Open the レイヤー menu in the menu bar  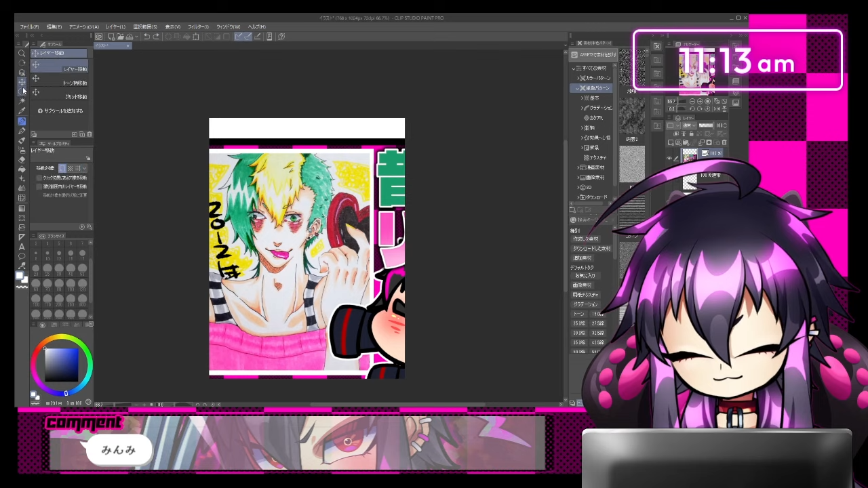tap(115, 27)
